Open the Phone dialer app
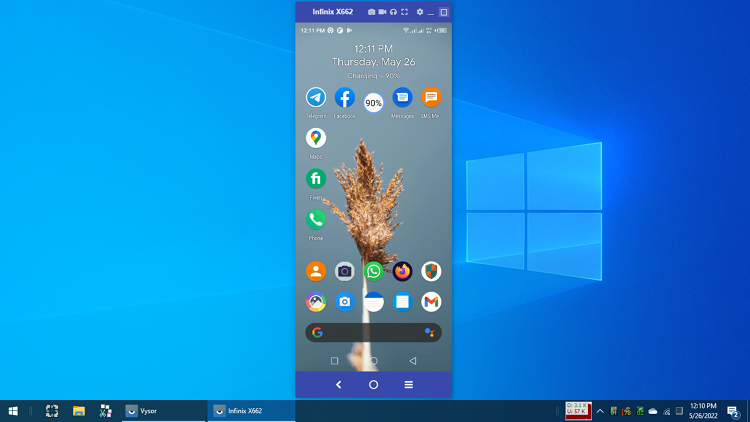The image size is (750, 422). coord(316,220)
